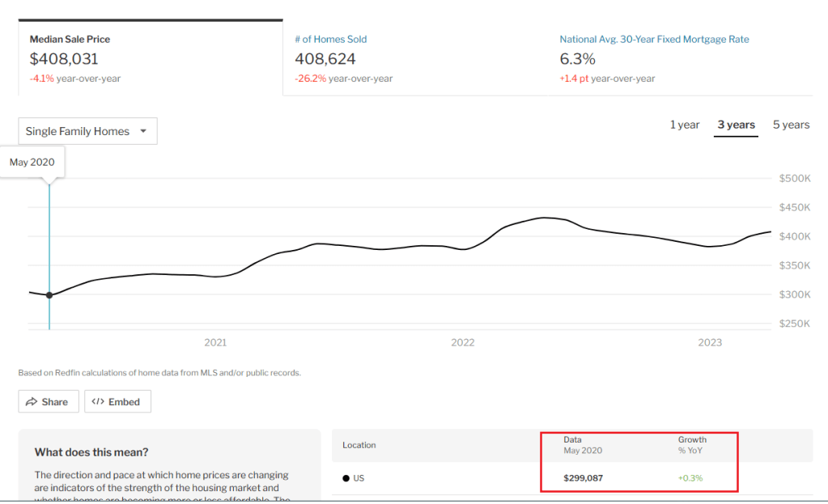
Task: Click the Growth % YoY column header
Action: pyautogui.click(x=692, y=445)
